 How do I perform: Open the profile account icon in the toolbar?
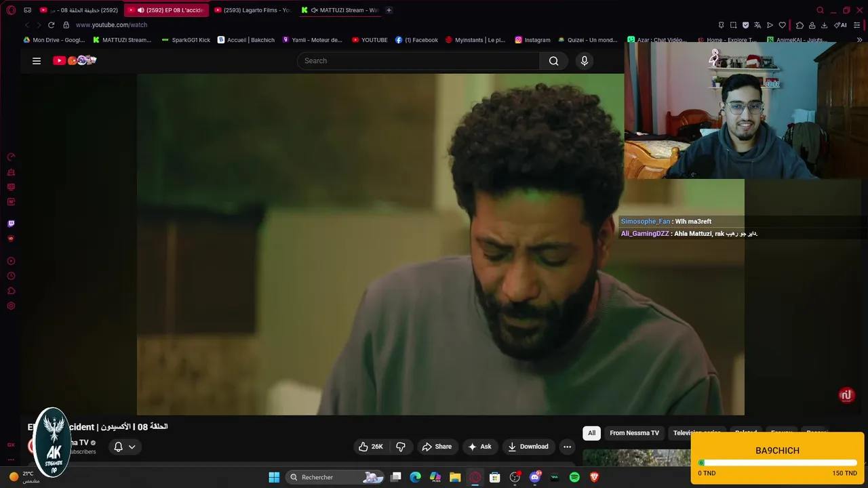pos(812,25)
